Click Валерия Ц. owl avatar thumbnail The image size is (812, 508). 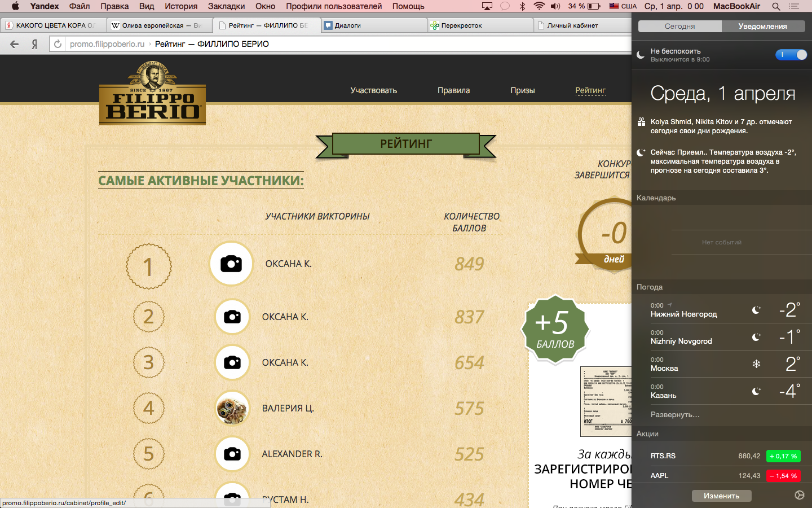coord(232,408)
